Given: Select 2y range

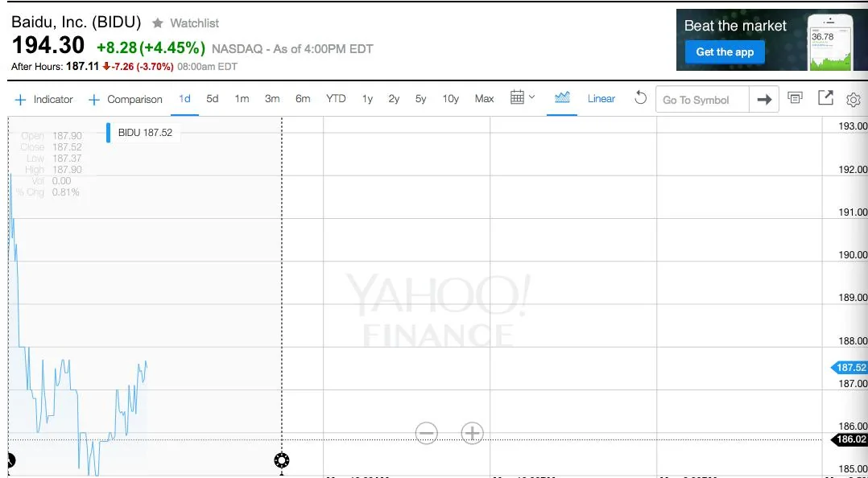Looking at the screenshot, I should point(394,99).
